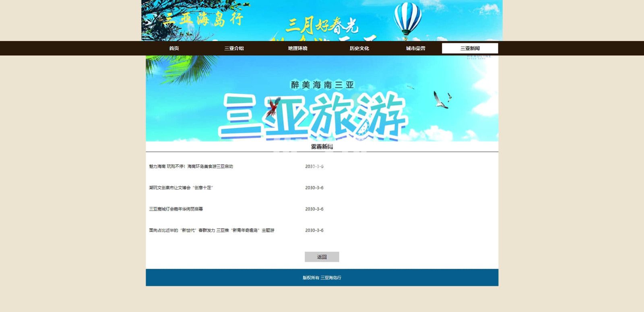Read the 三亚鹿城灯会嘉年华 news item

pyautogui.click(x=176, y=209)
